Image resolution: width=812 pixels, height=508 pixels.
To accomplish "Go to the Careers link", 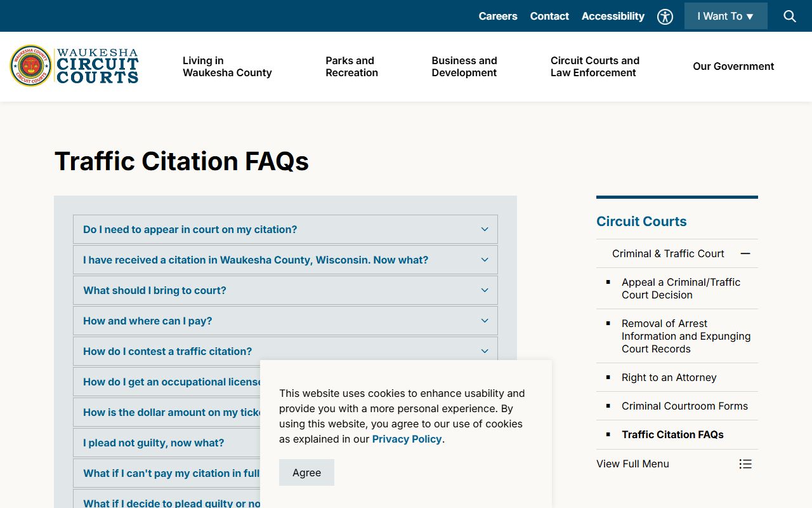I will click(498, 16).
